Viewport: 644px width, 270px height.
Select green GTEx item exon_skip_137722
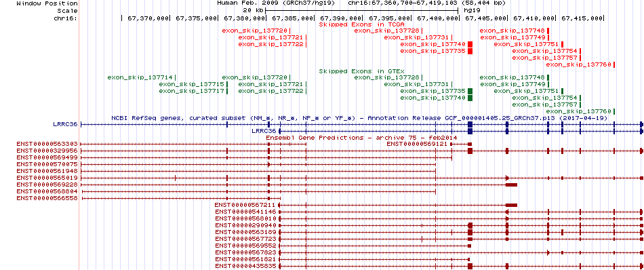(271, 91)
